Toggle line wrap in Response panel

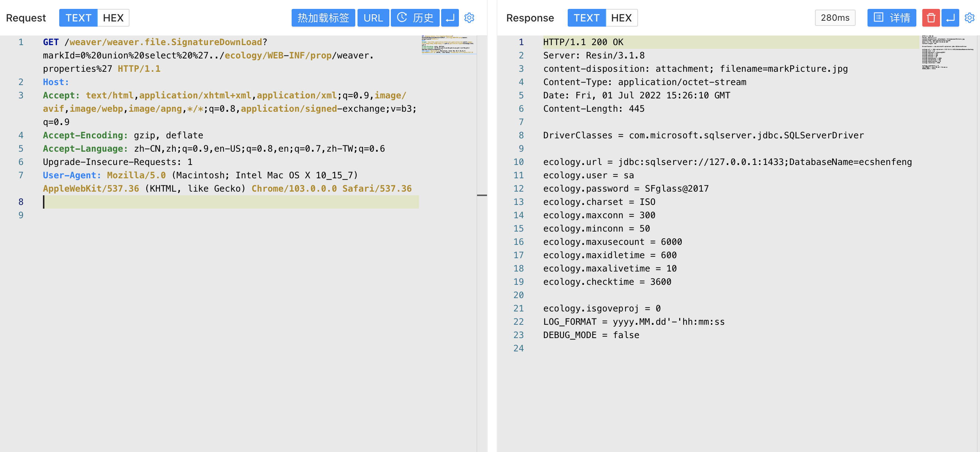pos(950,18)
